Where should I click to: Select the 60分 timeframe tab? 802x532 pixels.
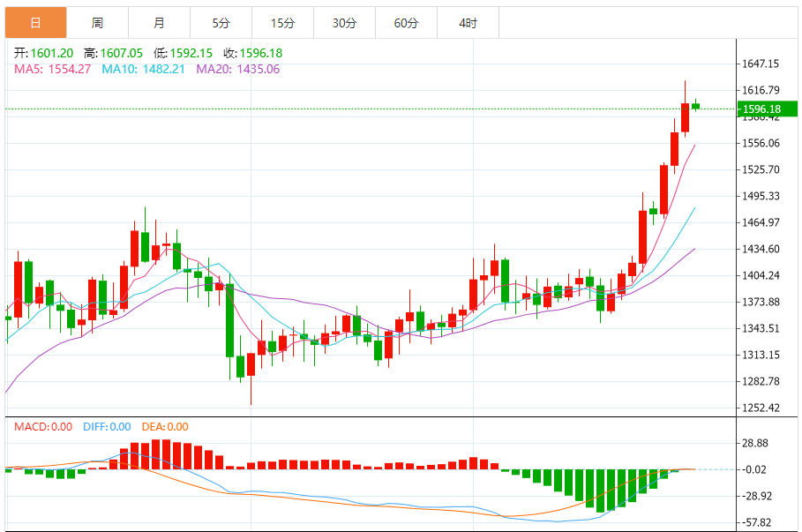pyautogui.click(x=406, y=23)
